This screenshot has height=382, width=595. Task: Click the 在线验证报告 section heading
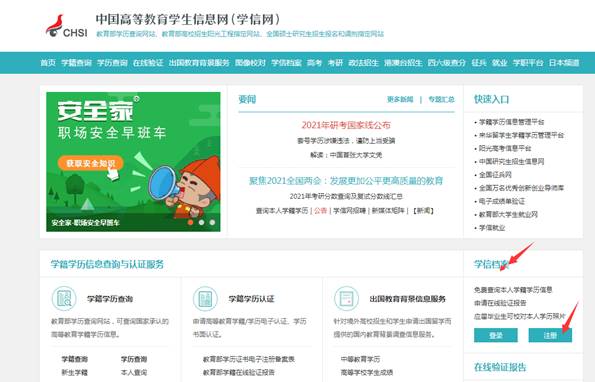point(500,367)
